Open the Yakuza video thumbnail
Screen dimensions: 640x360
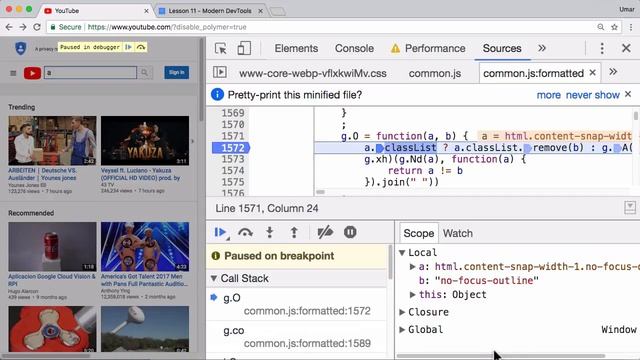(x=145, y=140)
